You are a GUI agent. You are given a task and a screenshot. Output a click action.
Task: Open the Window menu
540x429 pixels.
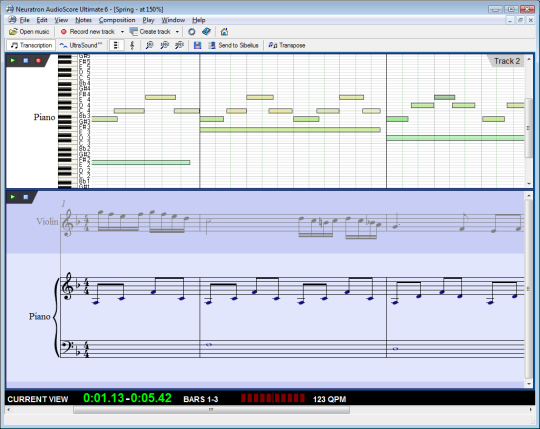(173, 20)
